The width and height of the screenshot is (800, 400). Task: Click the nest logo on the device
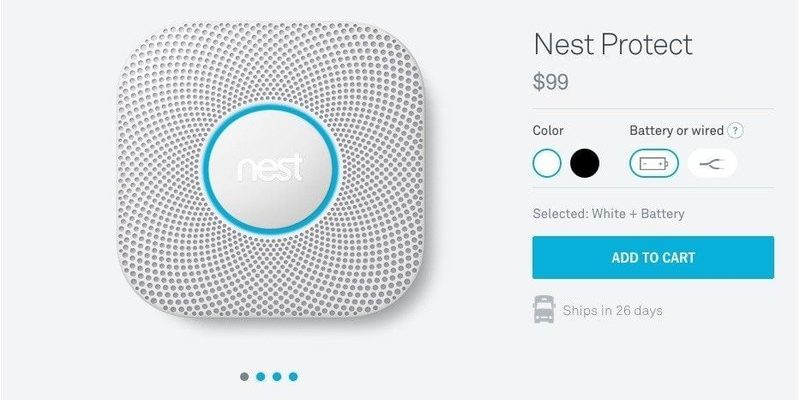coord(270,168)
